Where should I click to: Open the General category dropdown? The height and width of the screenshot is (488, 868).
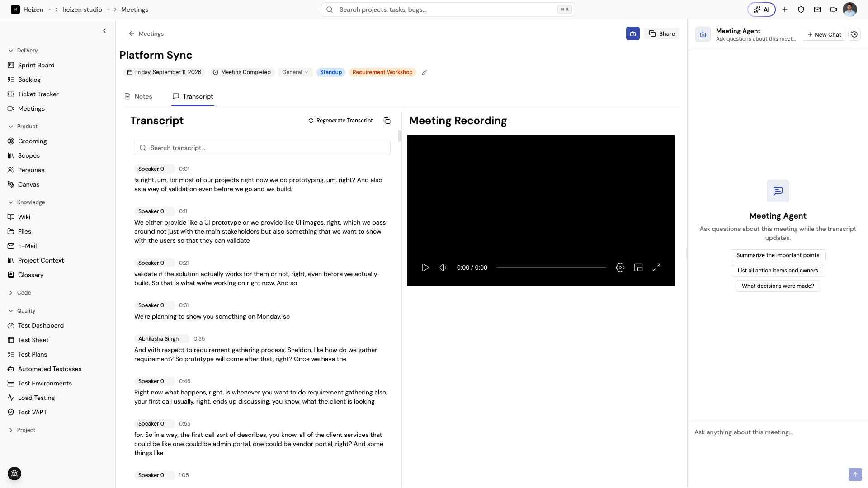(295, 72)
